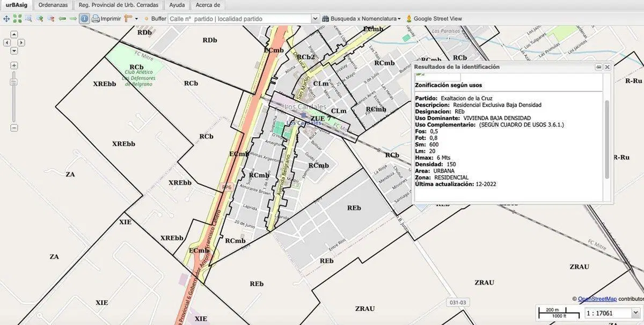Click '(SEGÚN CUADRO DE USOS 3.6.1.)' text
Screen dimensions: 644x325
tap(521, 125)
